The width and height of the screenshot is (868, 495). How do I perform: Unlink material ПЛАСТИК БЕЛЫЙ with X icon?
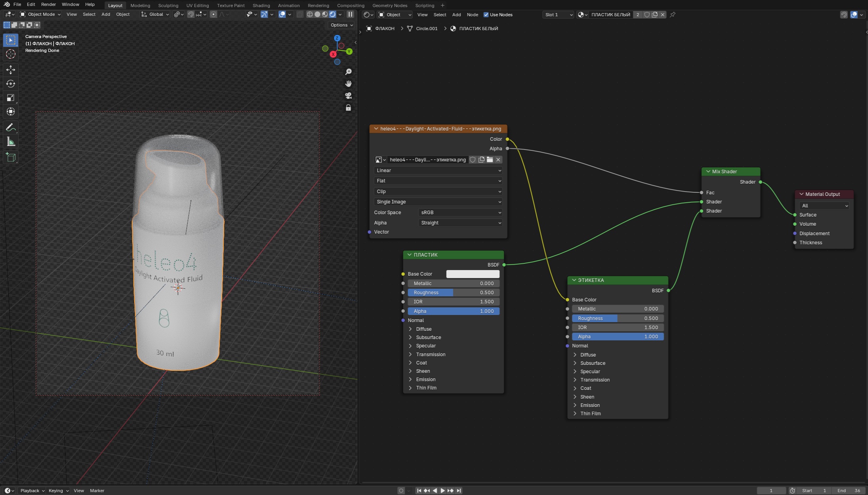click(x=663, y=15)
